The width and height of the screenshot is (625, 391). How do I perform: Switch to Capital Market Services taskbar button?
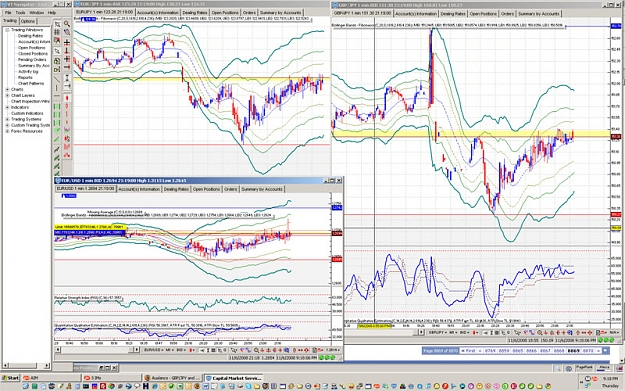click(233, 378)
